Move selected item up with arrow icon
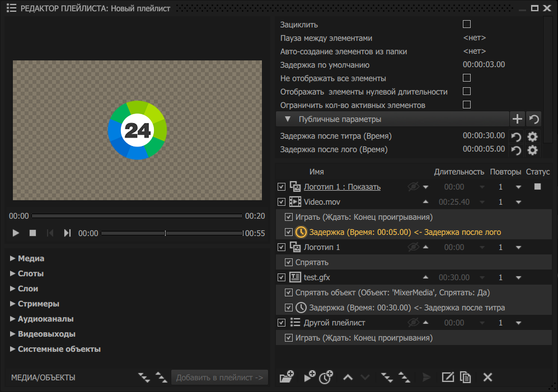This screenshot has height=392, width=558. coord(348,377)
